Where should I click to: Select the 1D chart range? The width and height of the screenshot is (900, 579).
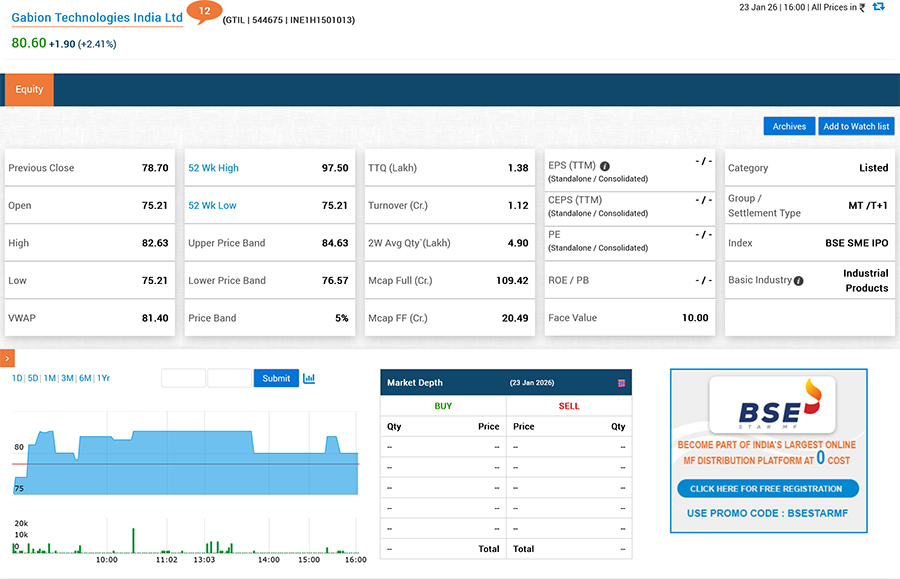[x=17, y=378]
